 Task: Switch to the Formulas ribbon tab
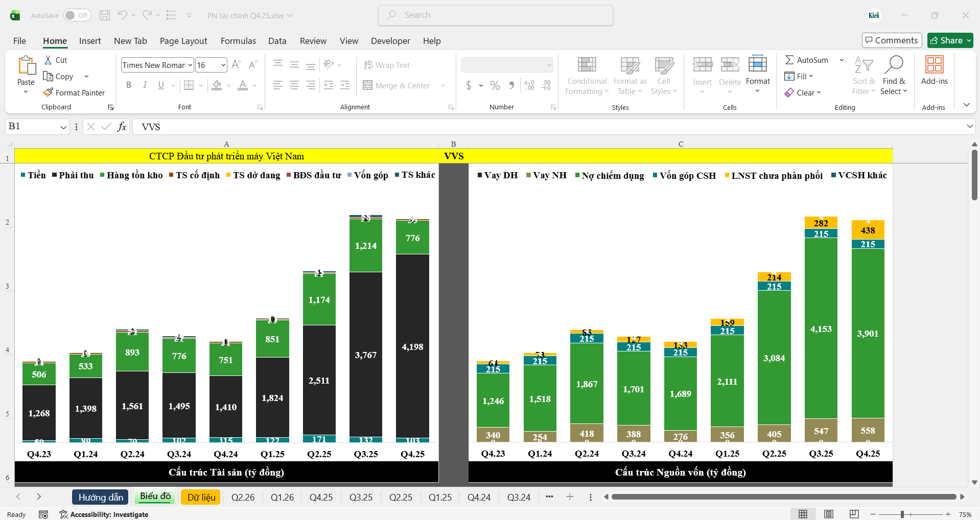point(238,41)
